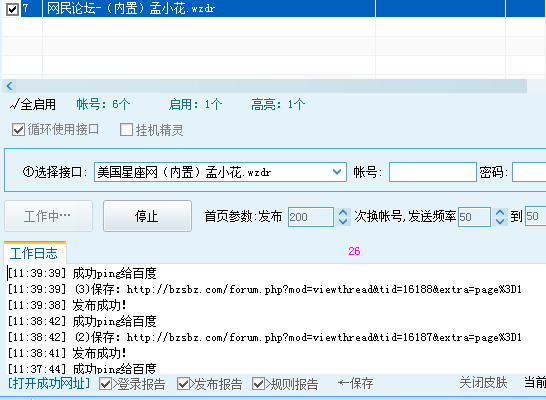Click the horizontal scrollbar left arrow
This screenshot has width=546, height=400.
click(9, 86)
